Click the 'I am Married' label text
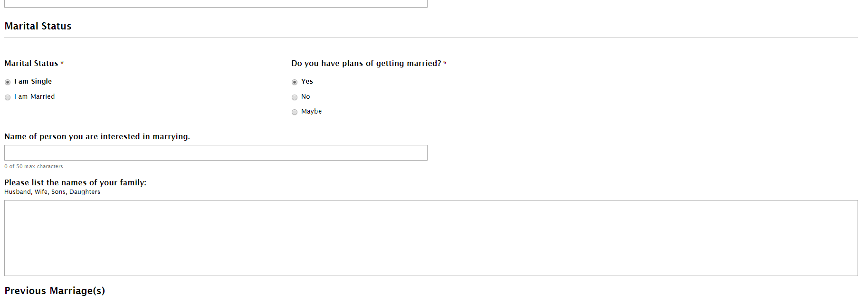 tap(34, 96)
